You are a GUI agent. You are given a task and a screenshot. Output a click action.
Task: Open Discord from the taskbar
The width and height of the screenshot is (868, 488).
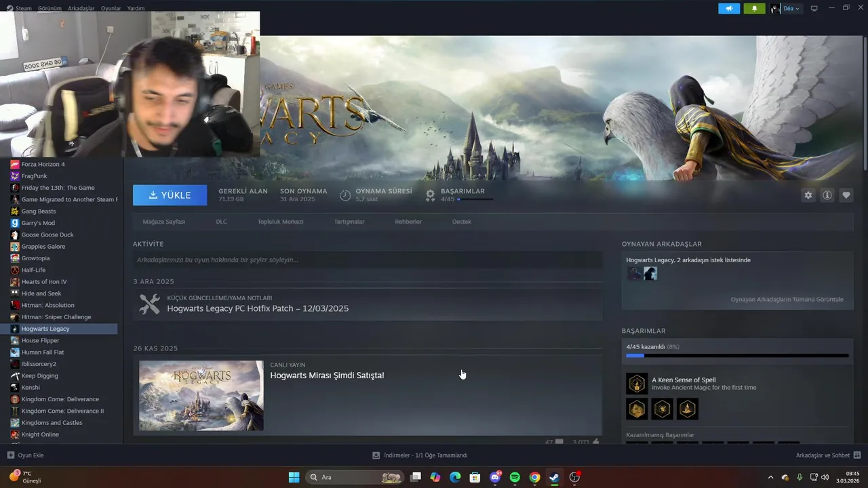click(x=495, y=477)
